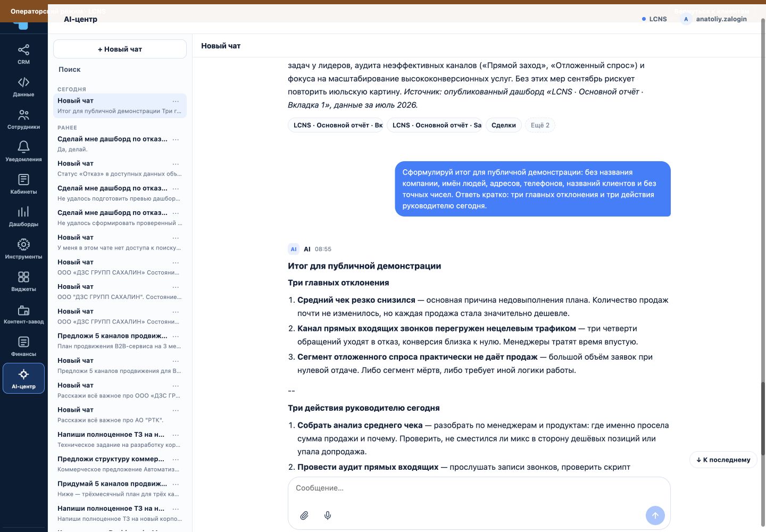The height and width of the screenshot is (532, 766).
Task: Click the 'Итог для публичной демонстрации' heading
Action: pyautogui.click(x=364, y=266)
